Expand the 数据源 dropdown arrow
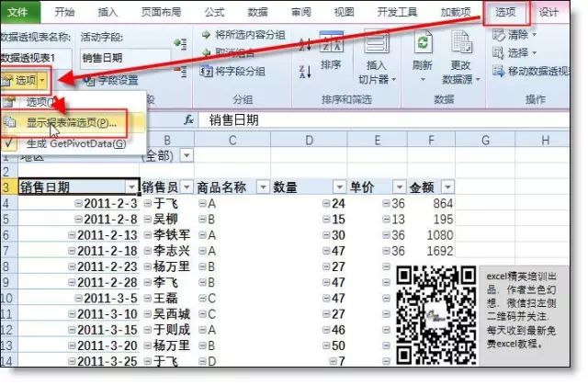This screenshot has width=588, height=385. click(x=478, y=79)
